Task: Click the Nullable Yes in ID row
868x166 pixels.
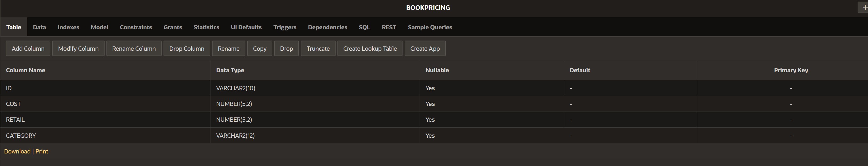Action: pos(492,88)
